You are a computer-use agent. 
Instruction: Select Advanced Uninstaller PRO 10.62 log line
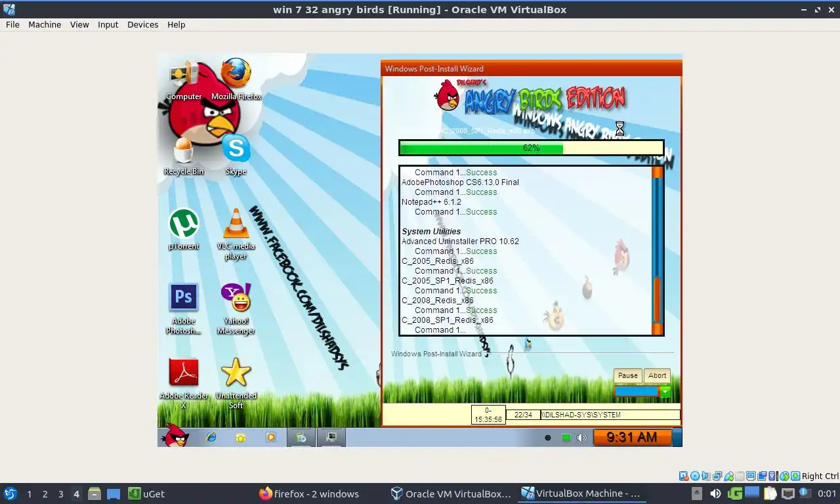460,241
